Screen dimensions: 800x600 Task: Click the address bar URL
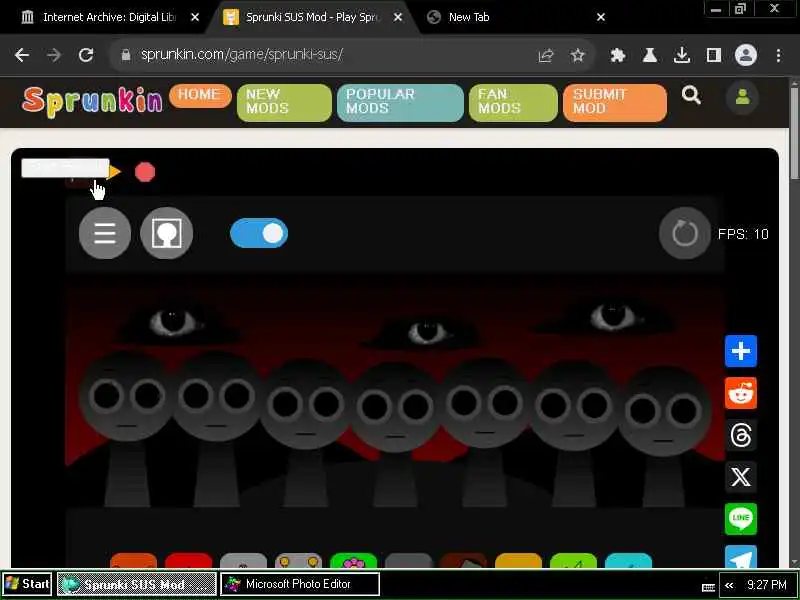242,55
